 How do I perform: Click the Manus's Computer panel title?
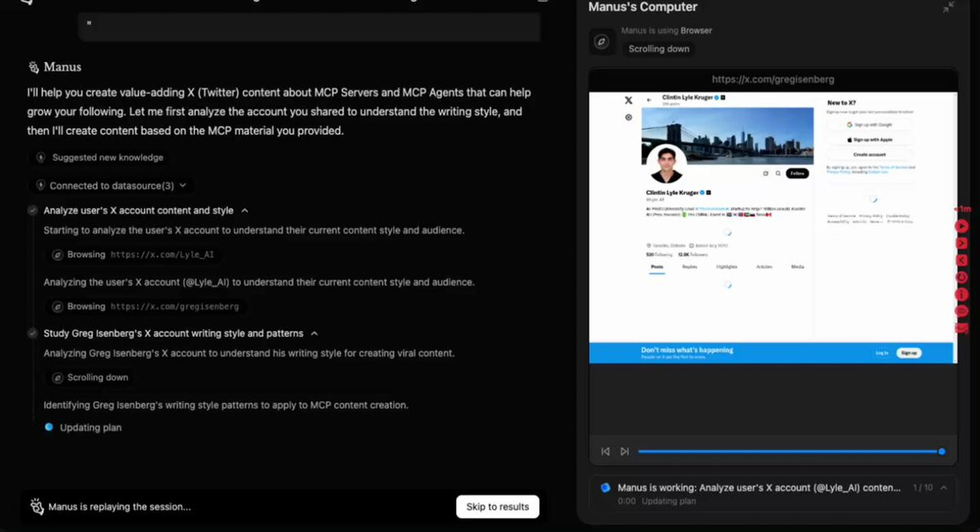[642, 7]
